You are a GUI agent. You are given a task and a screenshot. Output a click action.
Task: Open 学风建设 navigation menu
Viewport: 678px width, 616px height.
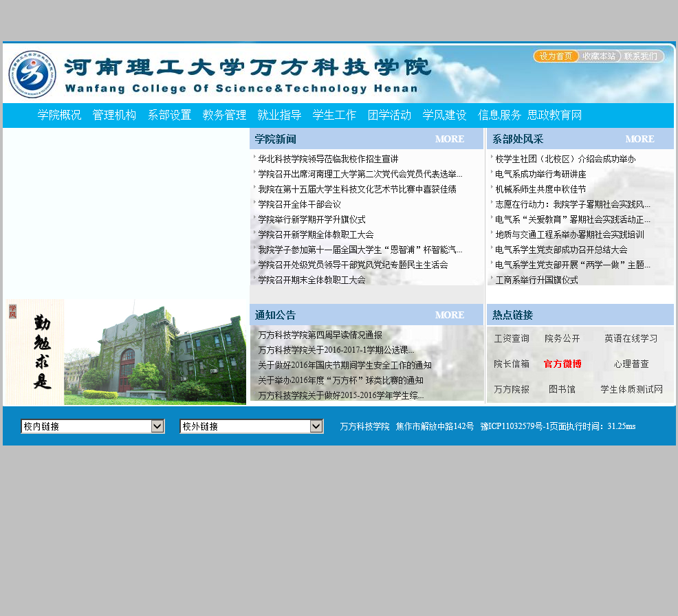(x=444, y=115)
